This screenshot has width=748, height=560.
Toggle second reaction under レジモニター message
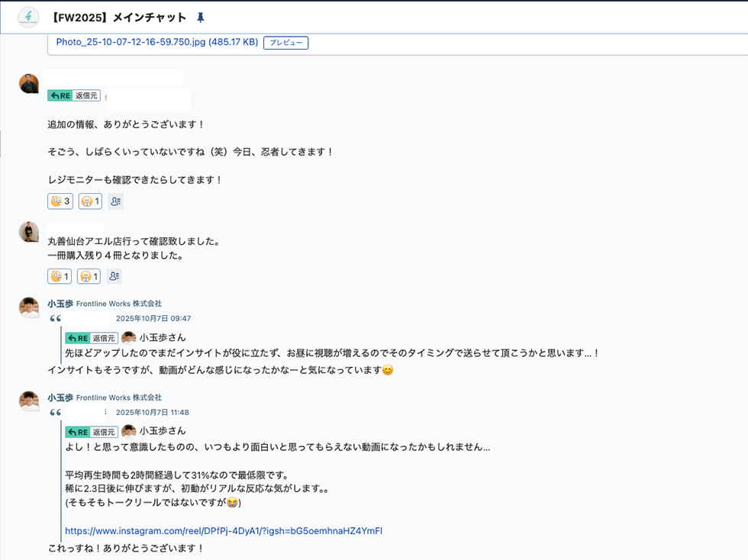[90, 201]
